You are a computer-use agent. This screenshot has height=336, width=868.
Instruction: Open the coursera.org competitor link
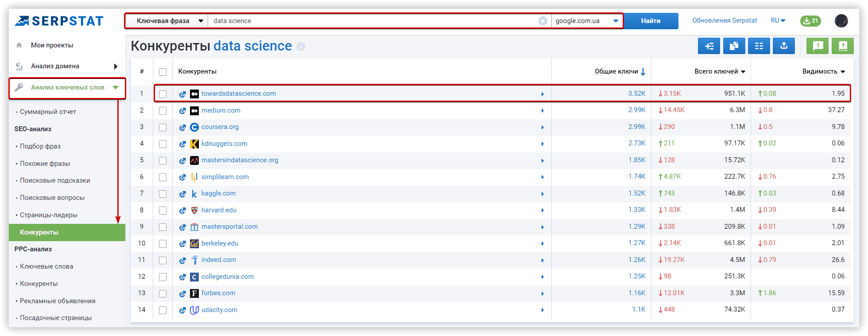pyautogui.click(x=220, y=127)
